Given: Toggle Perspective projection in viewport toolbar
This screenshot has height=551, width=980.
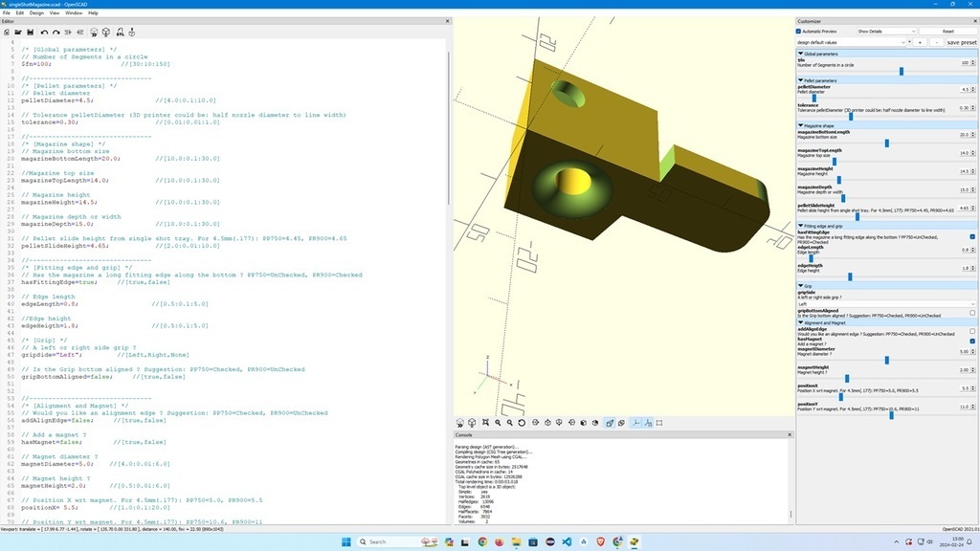Looking at the screenshot, I should (x=610, y=423).
